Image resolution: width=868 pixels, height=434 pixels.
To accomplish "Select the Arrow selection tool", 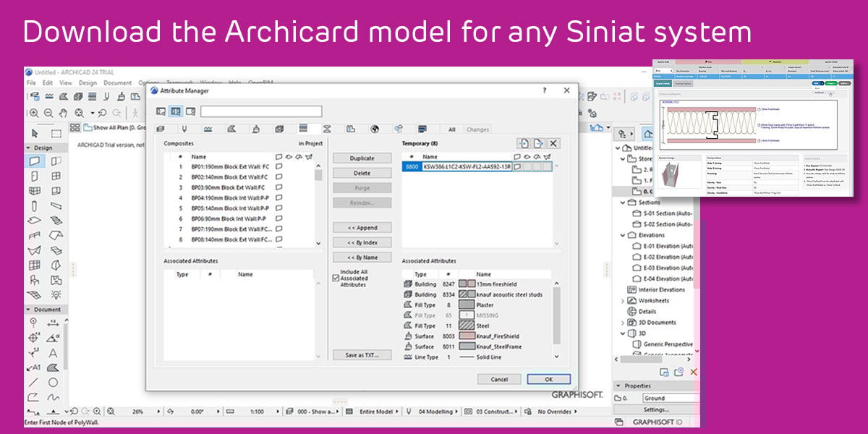I will point(35,133).
